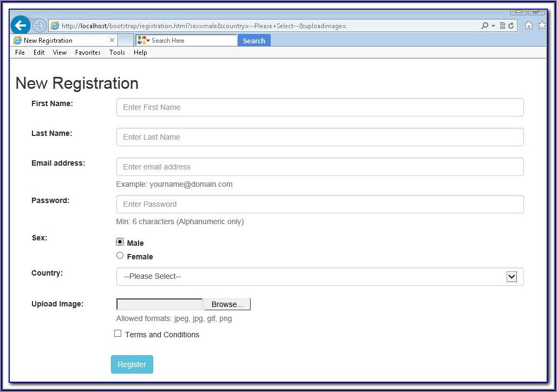Open the Tools menu
Image resolution: width=557 pixels, height=392 pixels.
(x=117, y=53)
